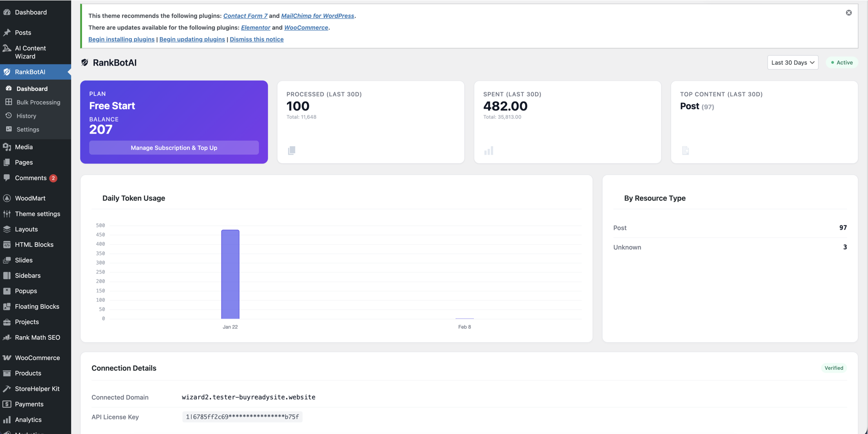
Task: Select the Rank Math SEO icon
Action: pyautogui.click(x=7, y=337)
